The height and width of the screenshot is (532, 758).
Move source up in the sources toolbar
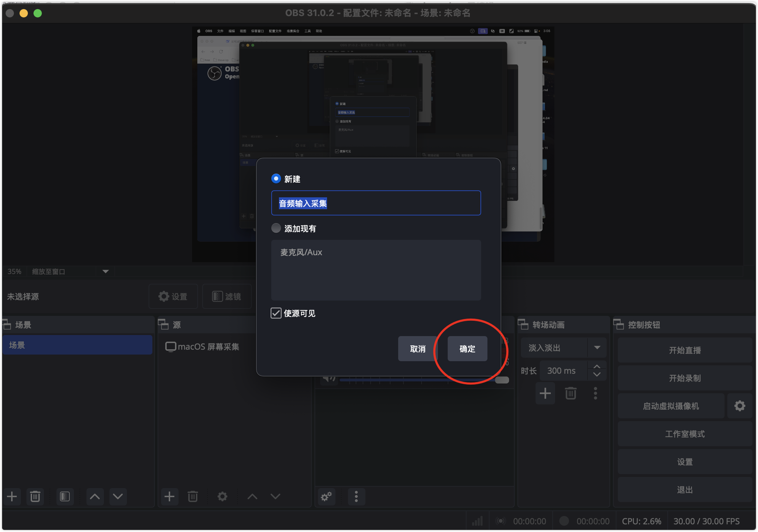[x=252, y=496]
